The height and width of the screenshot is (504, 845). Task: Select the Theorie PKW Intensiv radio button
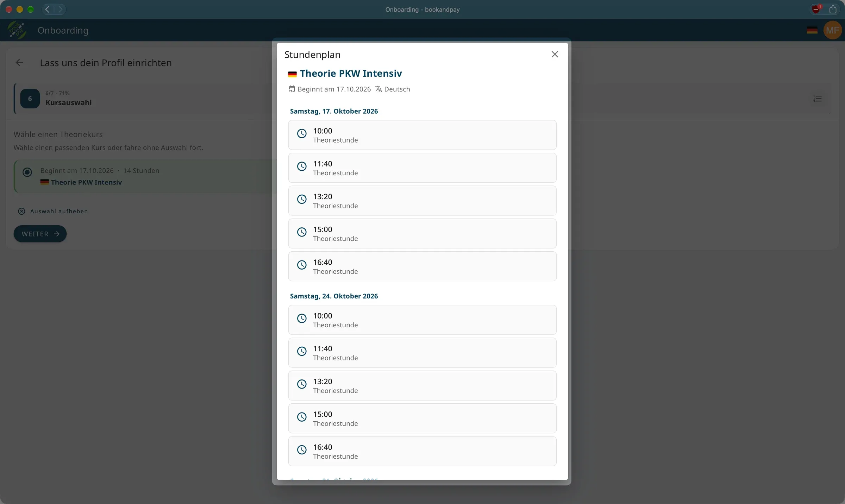click(27, 172)
